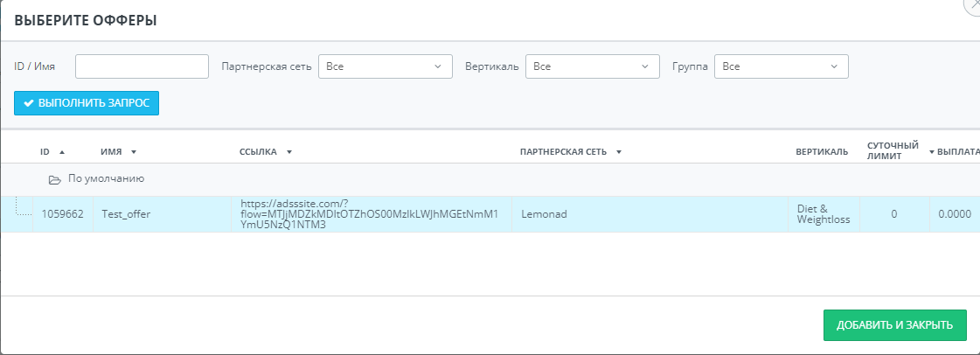Close the Выберите офферы dialog
980x355 pixels.
[x=973, y=5]
